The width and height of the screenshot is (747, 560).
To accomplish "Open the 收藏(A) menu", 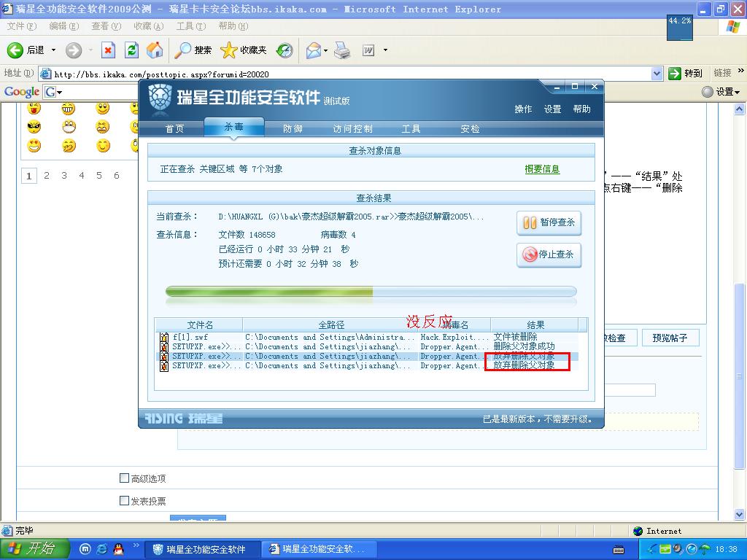I will (149, 26).
